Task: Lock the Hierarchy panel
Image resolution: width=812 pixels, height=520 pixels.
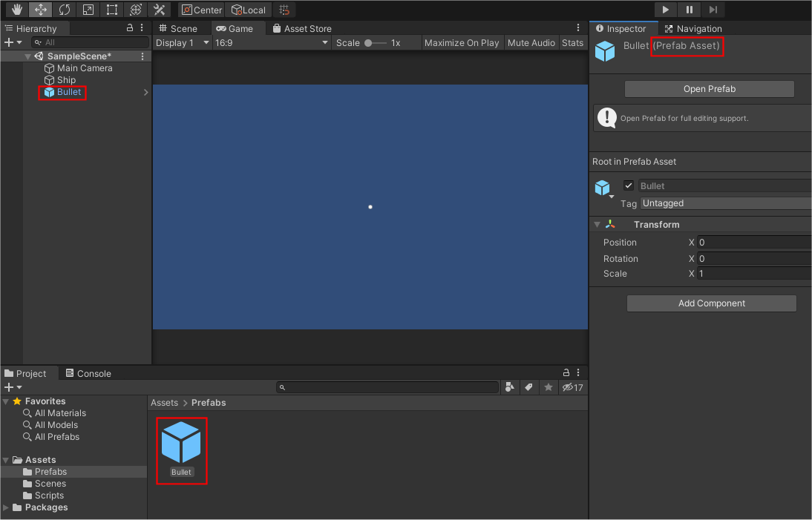Action: click(130, 28)
